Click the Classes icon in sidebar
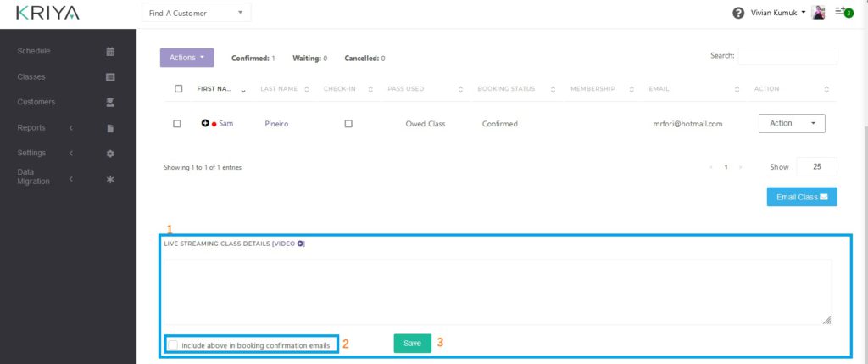This screenshot has width=868, height=364. pos(110,77)
